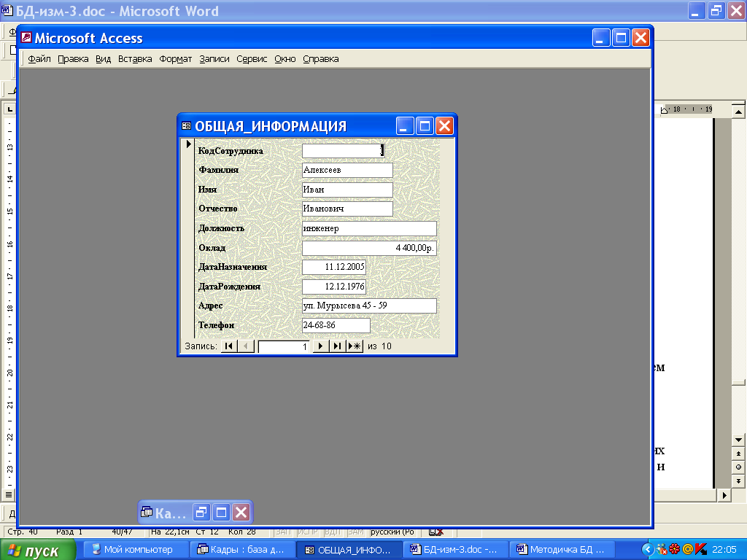Screen dimensions: 747x560
Task: Maximize the ОБЩАЯ_ИНФОРМАЦИЯ form window
Action: (425, 126)
